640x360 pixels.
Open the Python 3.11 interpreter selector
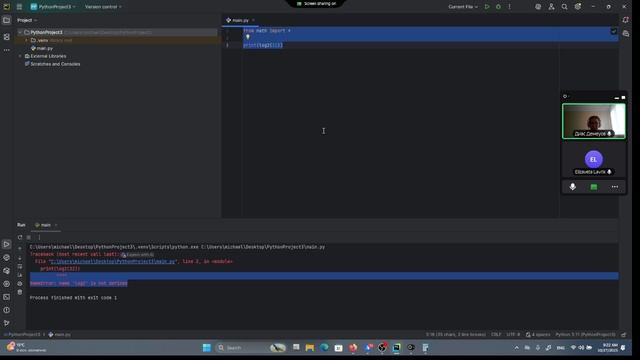tap(585, 335)
